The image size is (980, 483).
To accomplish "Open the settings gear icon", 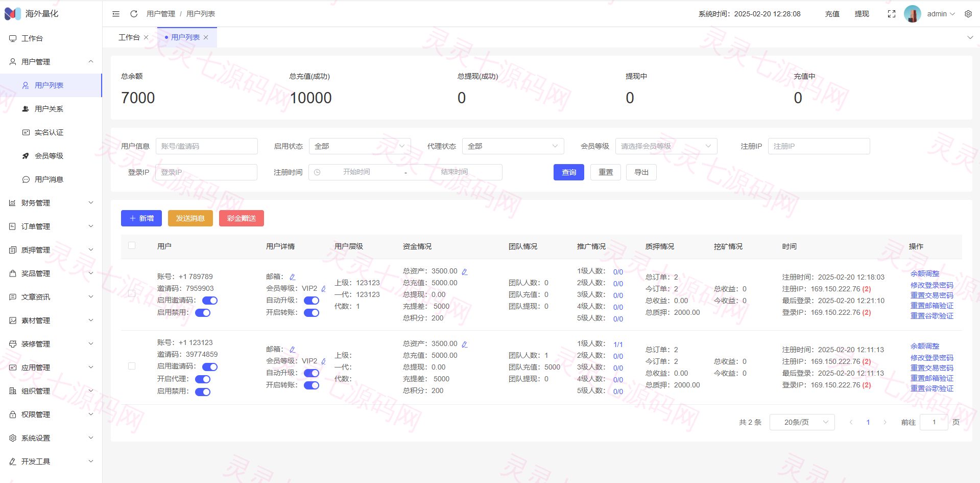I will 968,14.
